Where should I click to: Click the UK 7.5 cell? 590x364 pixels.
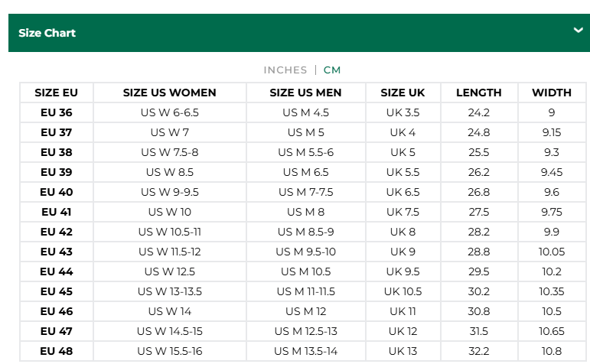coord(403,212)
